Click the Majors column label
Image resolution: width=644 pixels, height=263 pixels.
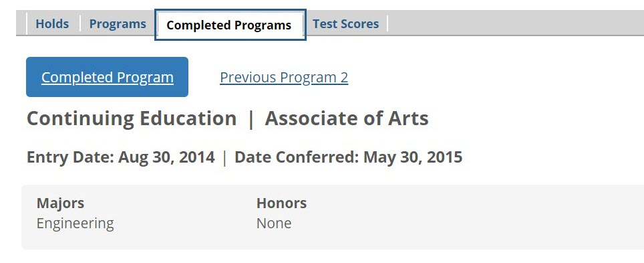pyautogui.click(x=60, y=203)
